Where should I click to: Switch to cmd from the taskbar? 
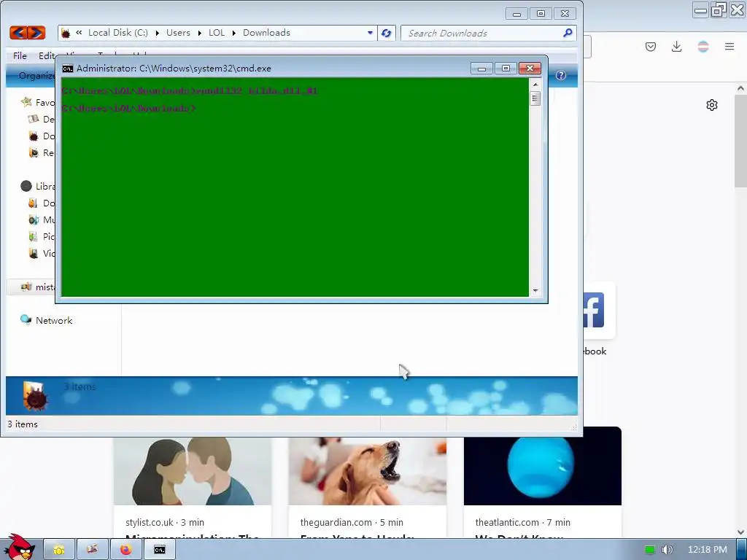coord(160,550)
